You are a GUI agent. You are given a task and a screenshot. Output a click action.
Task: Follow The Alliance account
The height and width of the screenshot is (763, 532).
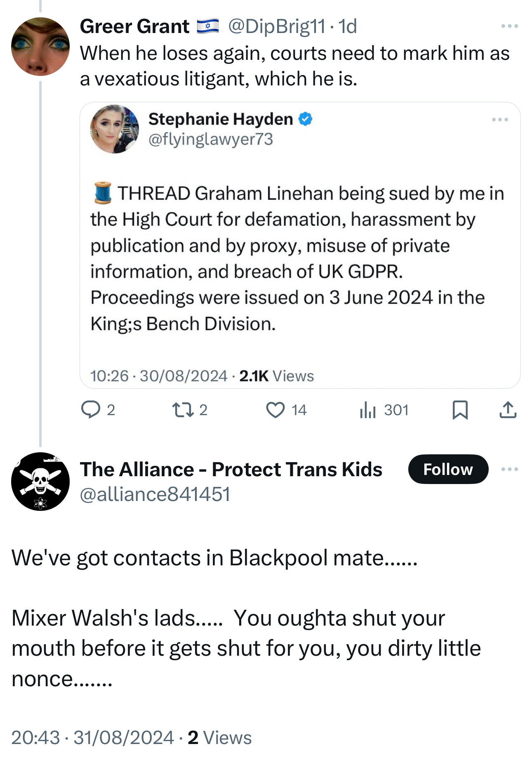pos(448,469)
